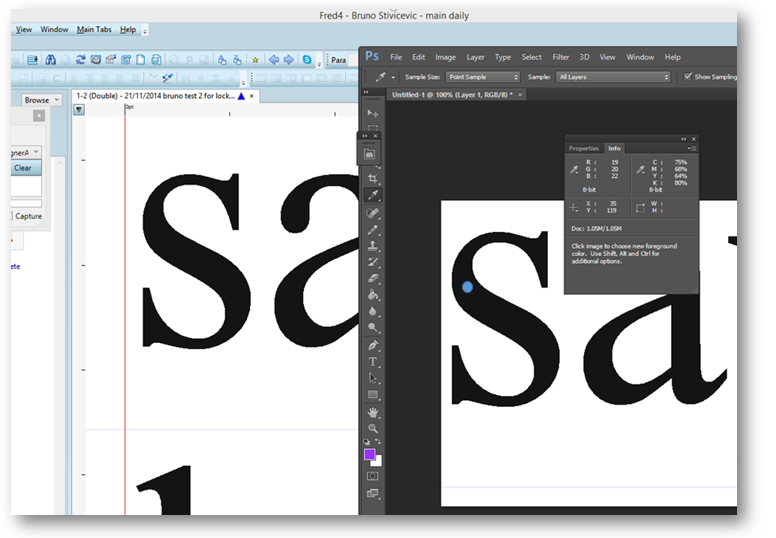Open the Sample All Layers dropdown

tap(613, 77)
